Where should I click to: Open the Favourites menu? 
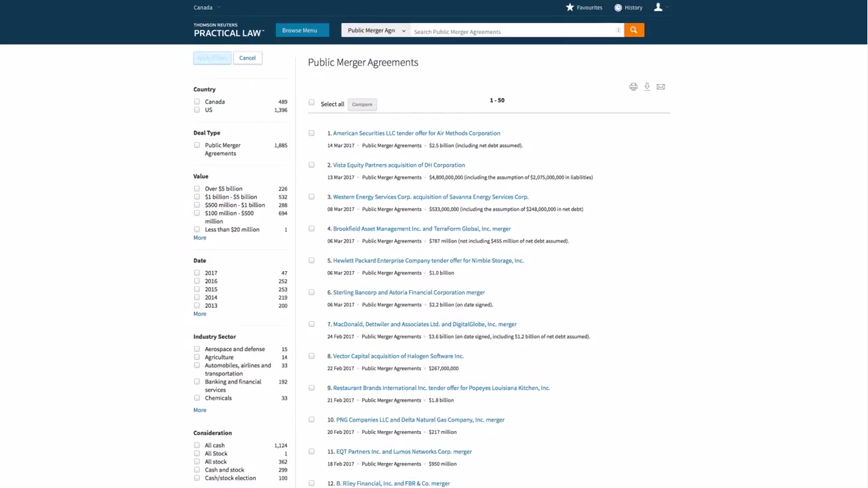[x=584, y=7]
